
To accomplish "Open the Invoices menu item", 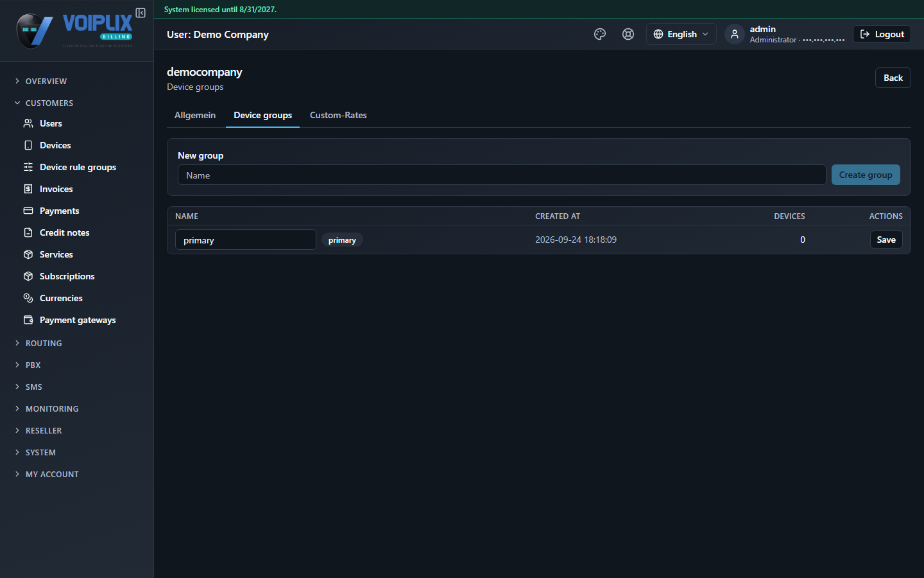I will (x=56, y=189).
